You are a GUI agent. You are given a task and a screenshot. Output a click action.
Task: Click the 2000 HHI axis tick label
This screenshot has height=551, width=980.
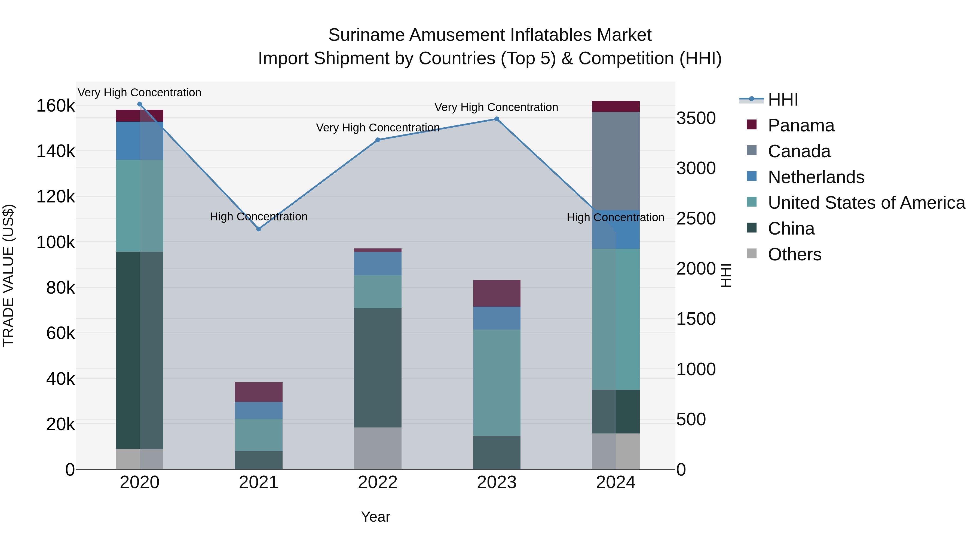coord(696,269)
